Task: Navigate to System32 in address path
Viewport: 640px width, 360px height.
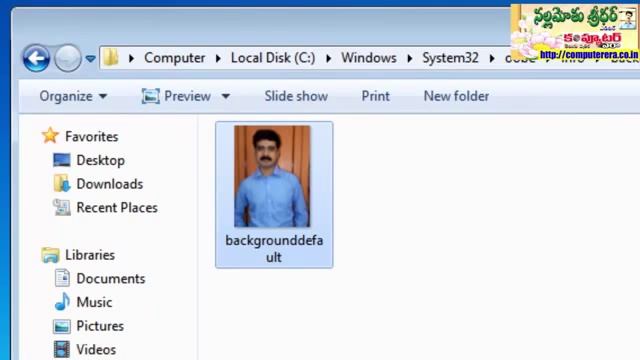Action: pos(450,58)
